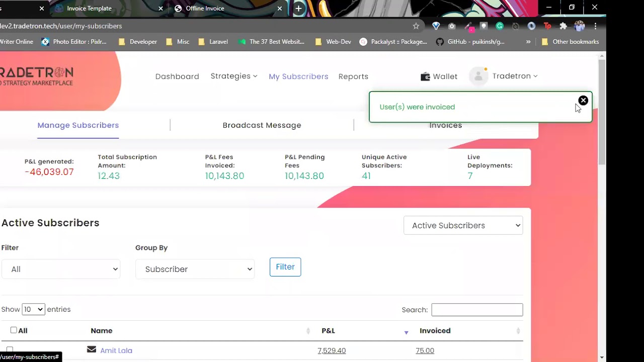The width and height of the screenshot is (644, 362).
Task: Open the Grammarly extension
Action: pos(500,26)
